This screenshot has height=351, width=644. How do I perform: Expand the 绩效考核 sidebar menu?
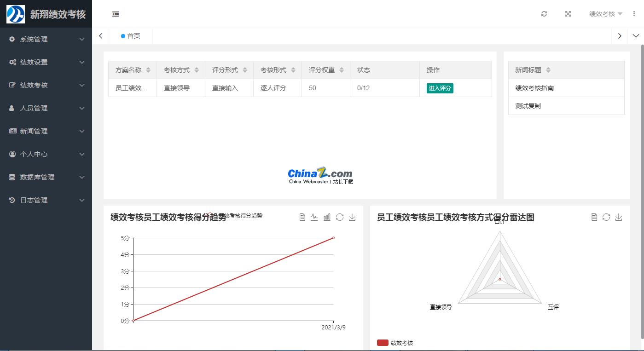[x=46, y=85]
